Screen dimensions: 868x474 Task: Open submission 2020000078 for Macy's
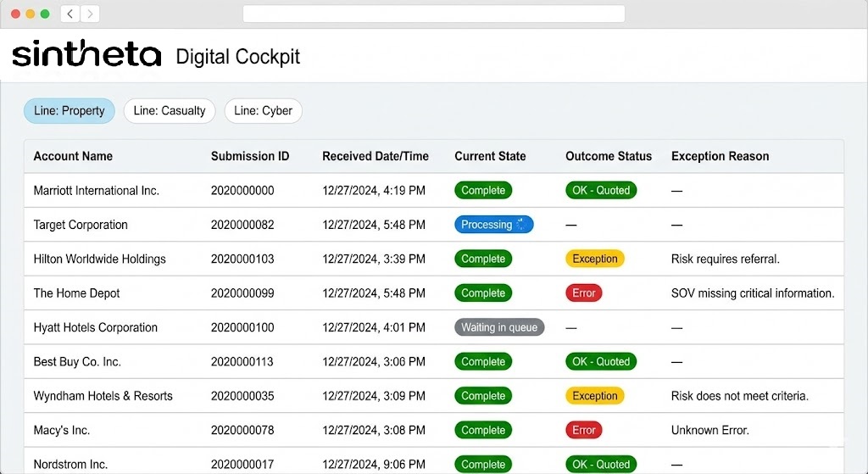(242, 430)
